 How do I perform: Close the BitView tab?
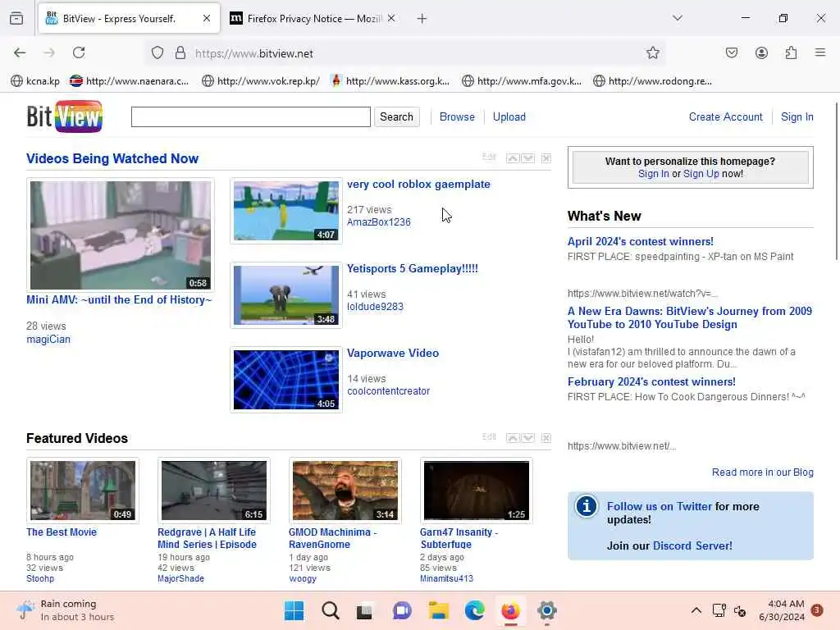coord(207,19)
